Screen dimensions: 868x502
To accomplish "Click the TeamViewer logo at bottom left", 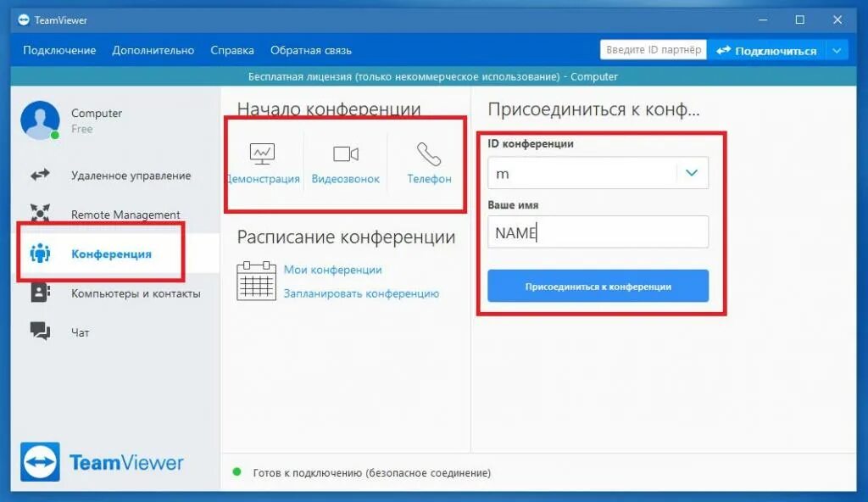I will 102,461.
